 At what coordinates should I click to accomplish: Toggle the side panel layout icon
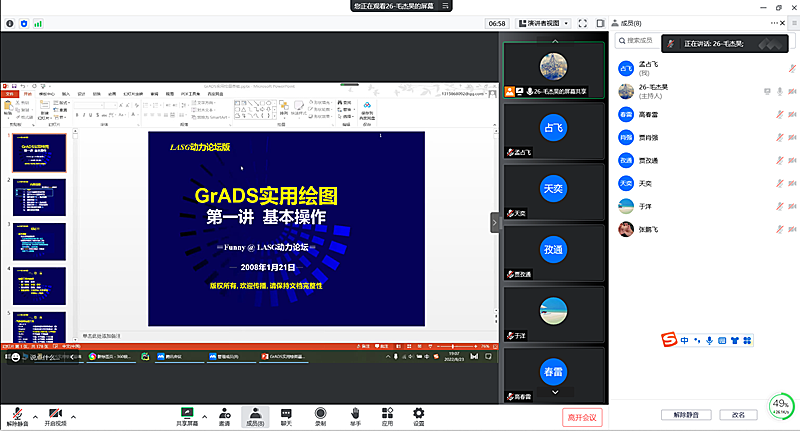click(601, 23)
